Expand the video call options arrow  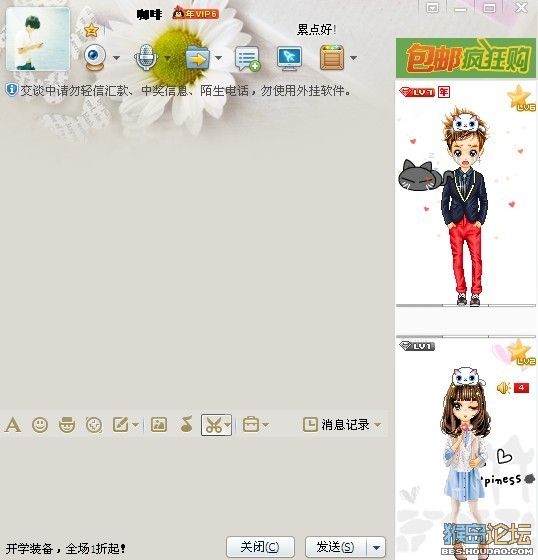point(116,58)
